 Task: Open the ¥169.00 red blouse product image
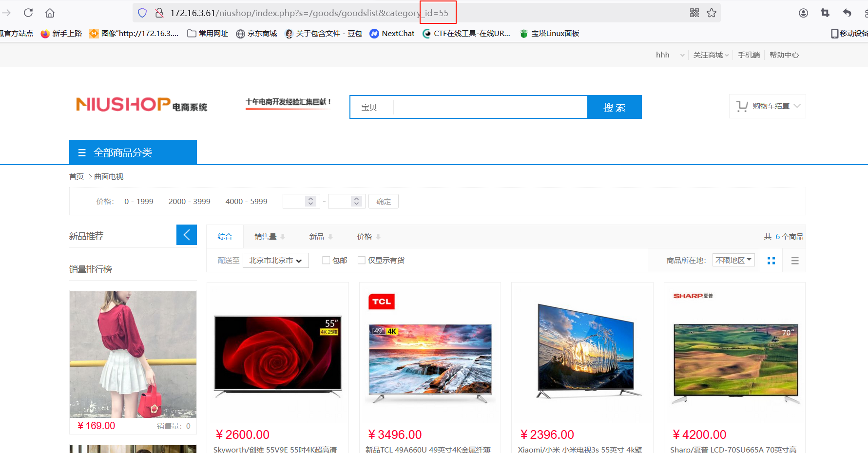click(133, 354)
